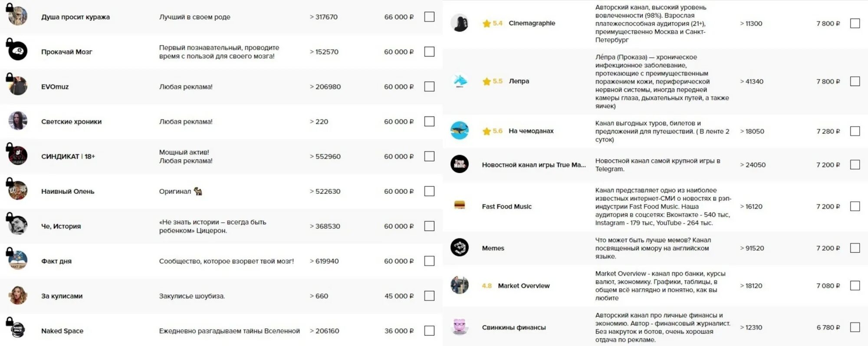Screen dimensions: 868x346
Task: Click the На чемоданах whale avatar
Action: pyautogui.click(x=459, y=131)
